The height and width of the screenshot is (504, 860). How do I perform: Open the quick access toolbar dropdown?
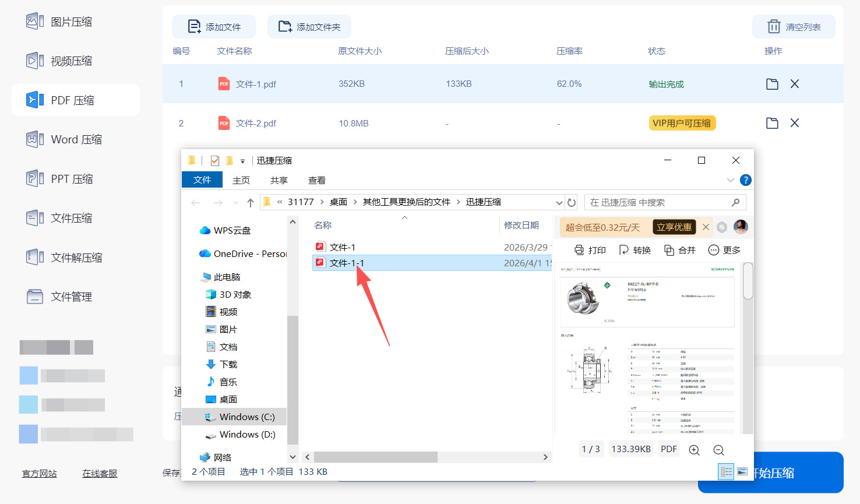tap(242, 161)
